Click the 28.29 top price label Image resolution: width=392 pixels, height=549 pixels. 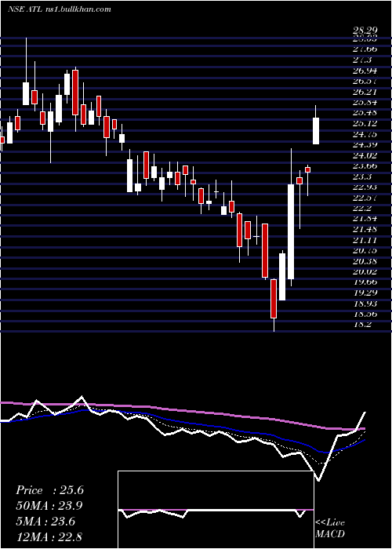(365, 31)
